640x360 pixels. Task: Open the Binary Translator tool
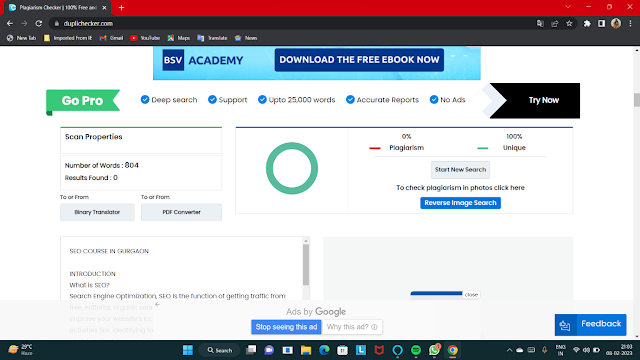coord(97,212)
